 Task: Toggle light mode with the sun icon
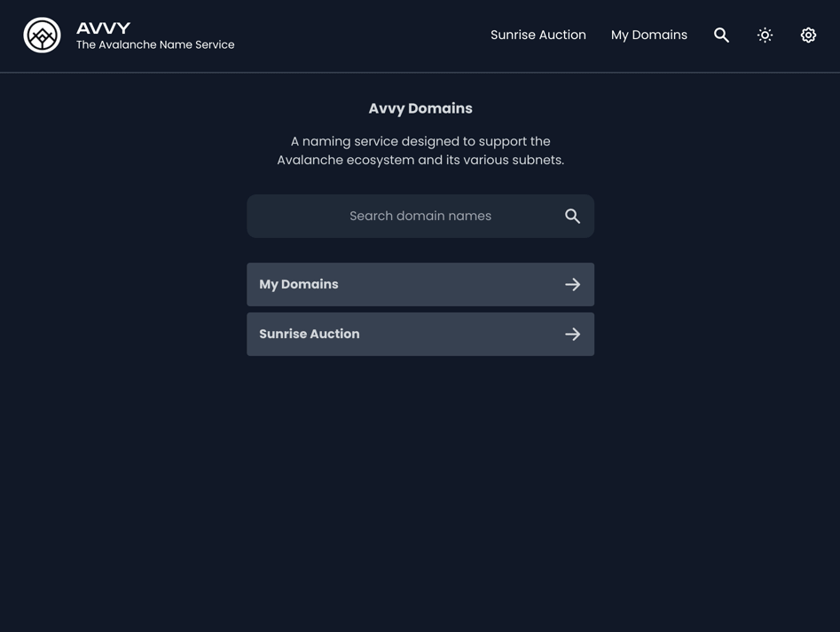point(765,36)
